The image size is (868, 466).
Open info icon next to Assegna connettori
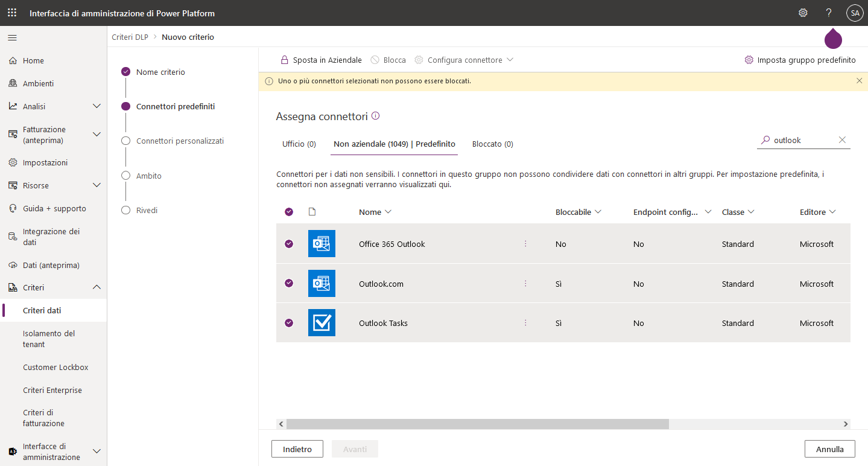376,116
